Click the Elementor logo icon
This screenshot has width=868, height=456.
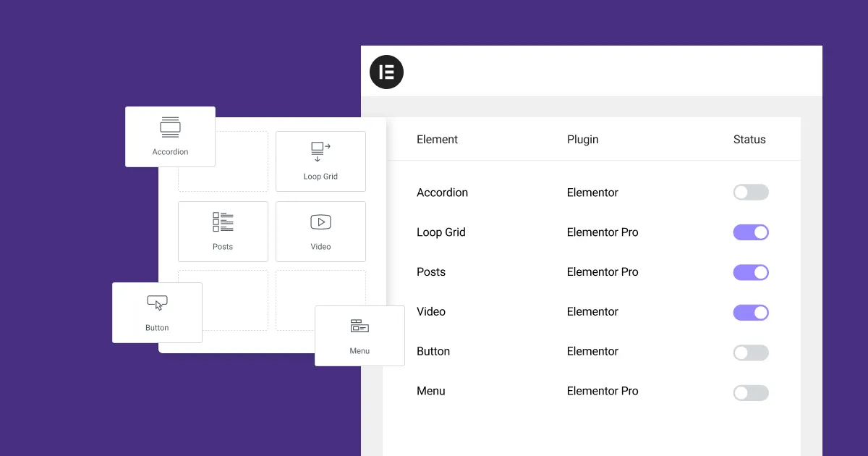pyautogui.click(x=386, y=72)
